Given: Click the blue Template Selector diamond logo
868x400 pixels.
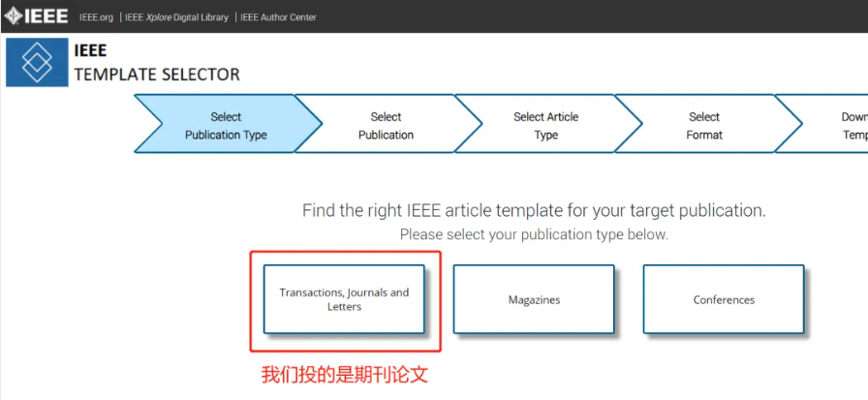Looking at the screenshot, I should tap(37, 63).
